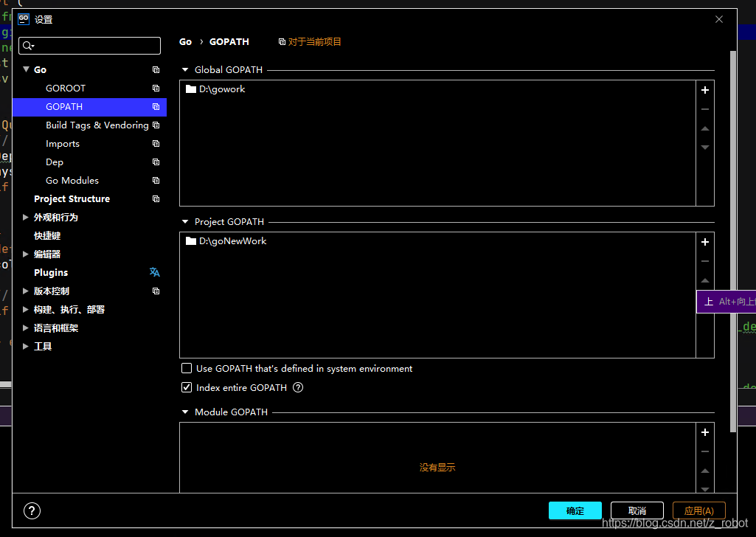
Task: Move Project GOPATH entry up
Action: [705, 280]
